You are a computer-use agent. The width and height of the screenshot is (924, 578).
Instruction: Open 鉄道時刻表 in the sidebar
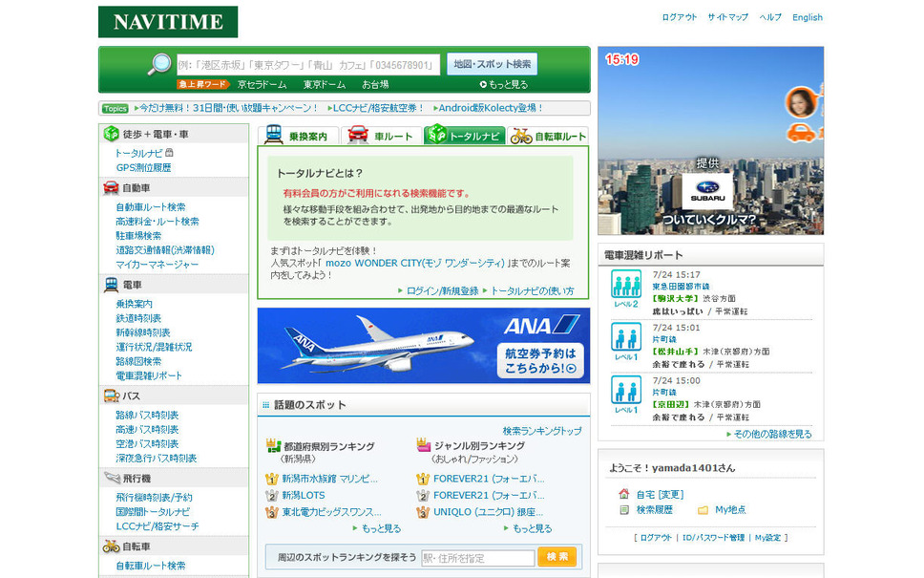point(138,318)
